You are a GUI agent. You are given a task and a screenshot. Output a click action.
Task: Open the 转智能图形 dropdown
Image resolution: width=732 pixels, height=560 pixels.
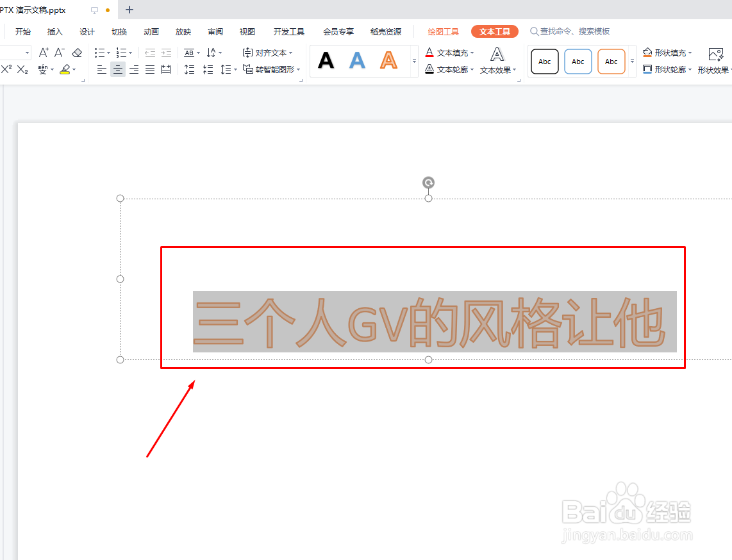click(x=271, y=70)
